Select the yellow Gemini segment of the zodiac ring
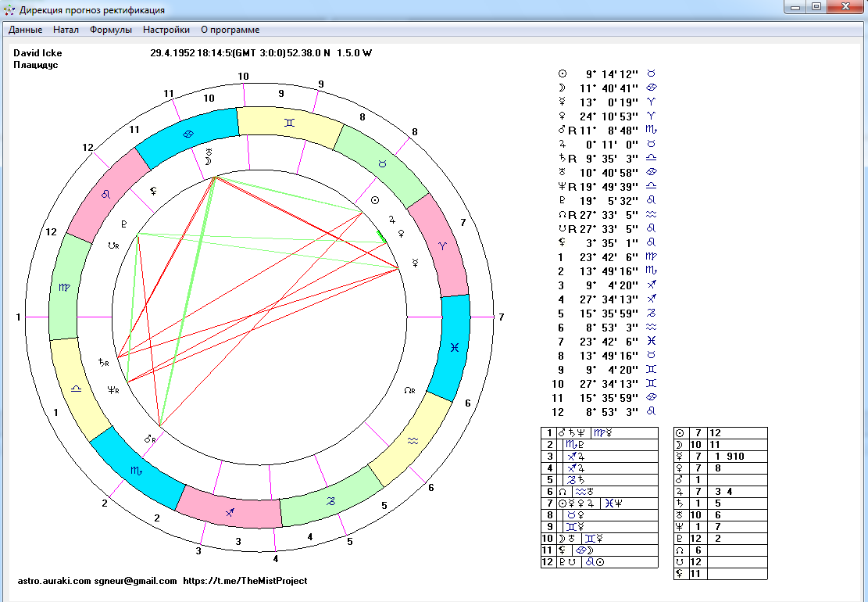 click(x=288, y=123)
